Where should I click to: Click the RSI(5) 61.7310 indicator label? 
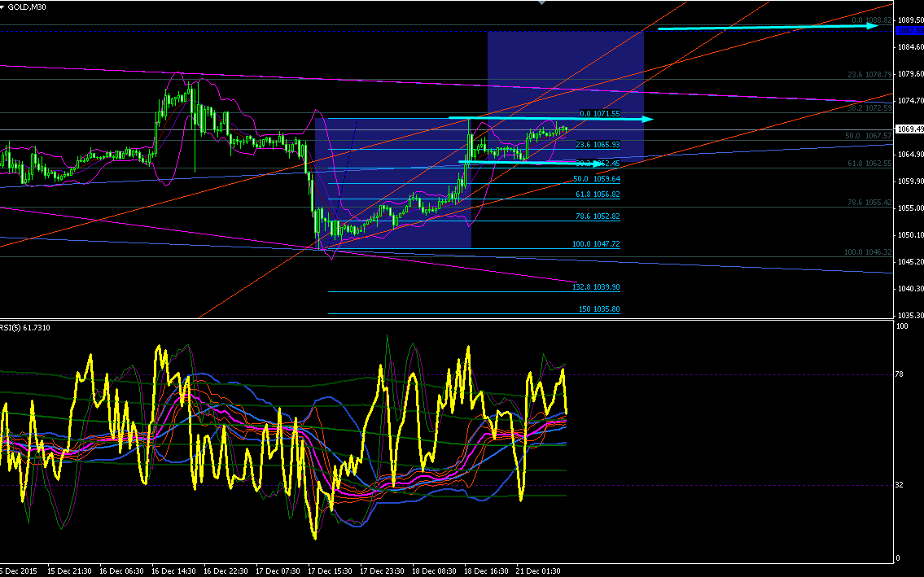click(x=25, y=328)
